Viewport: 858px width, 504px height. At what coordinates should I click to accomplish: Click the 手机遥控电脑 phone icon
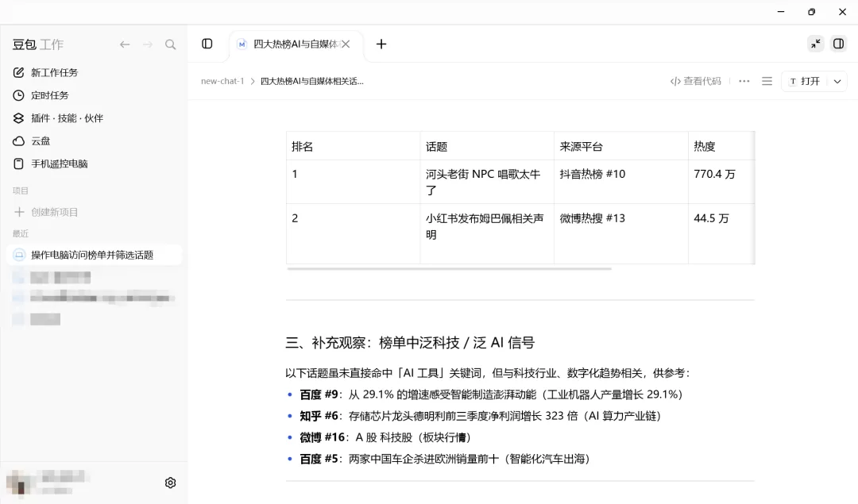coord(18,164)
